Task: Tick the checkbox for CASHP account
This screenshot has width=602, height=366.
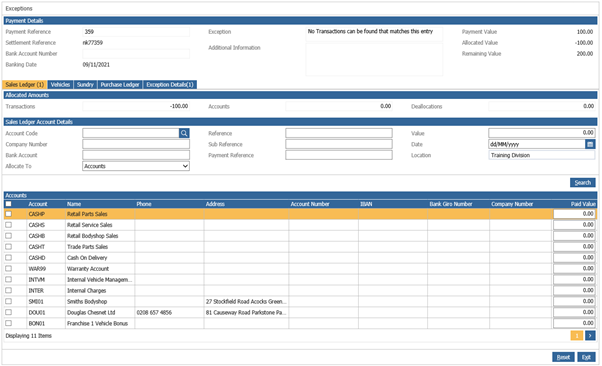Action: [8, 214]
